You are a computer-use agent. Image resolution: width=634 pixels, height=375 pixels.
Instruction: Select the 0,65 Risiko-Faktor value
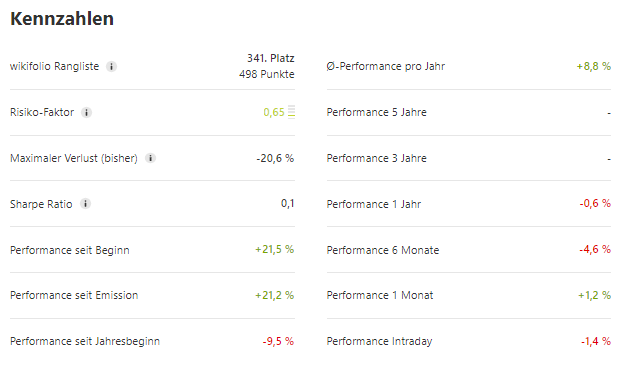point(274,112)
